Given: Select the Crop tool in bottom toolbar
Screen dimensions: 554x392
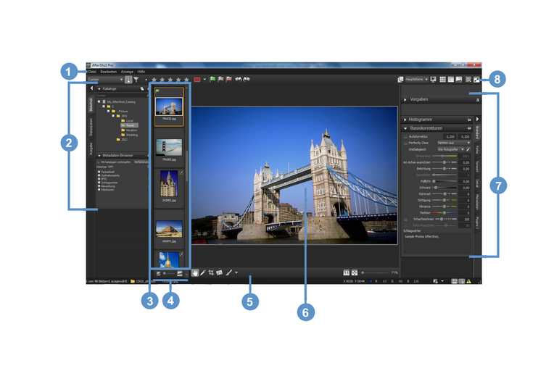Looking at the screenshot, I should coord(211,272).
